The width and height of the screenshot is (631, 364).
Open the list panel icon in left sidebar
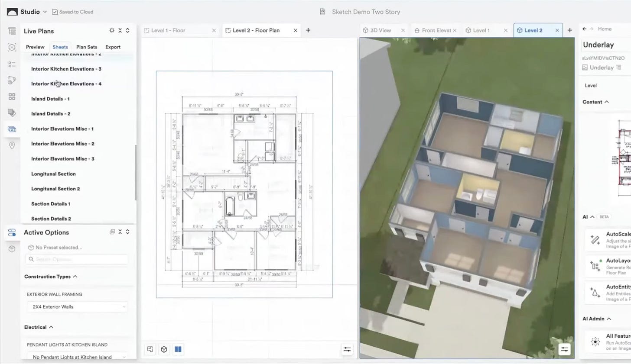click(x=12, y=31)
